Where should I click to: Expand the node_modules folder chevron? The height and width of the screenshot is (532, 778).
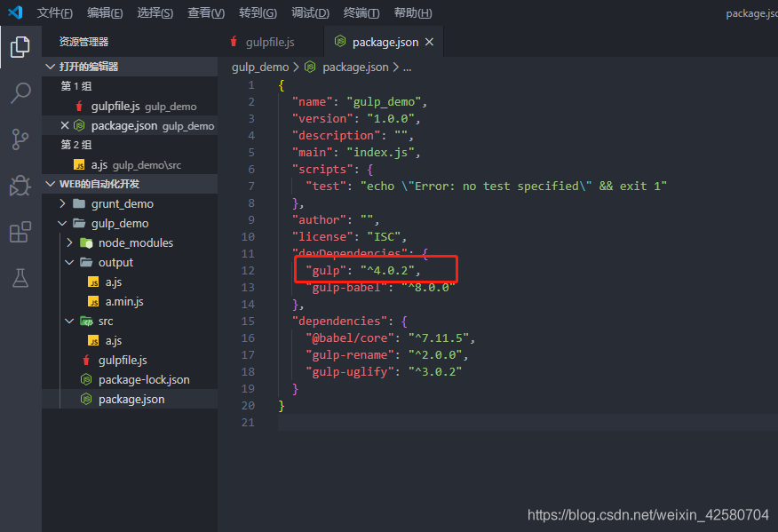[69, 242]
